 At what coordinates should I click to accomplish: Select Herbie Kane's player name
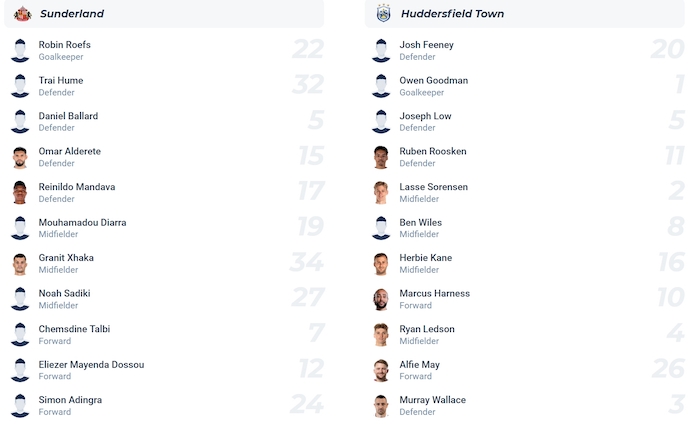tap(426, 258)
